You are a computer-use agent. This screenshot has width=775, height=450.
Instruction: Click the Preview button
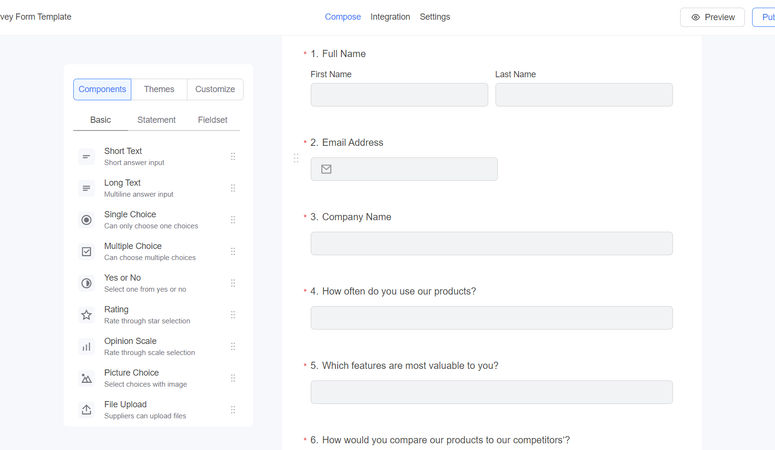(712, 17)
